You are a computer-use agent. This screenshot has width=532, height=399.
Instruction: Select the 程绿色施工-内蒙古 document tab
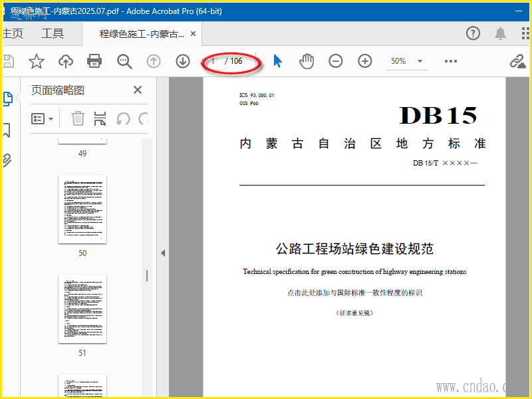(x=142, y=34)
